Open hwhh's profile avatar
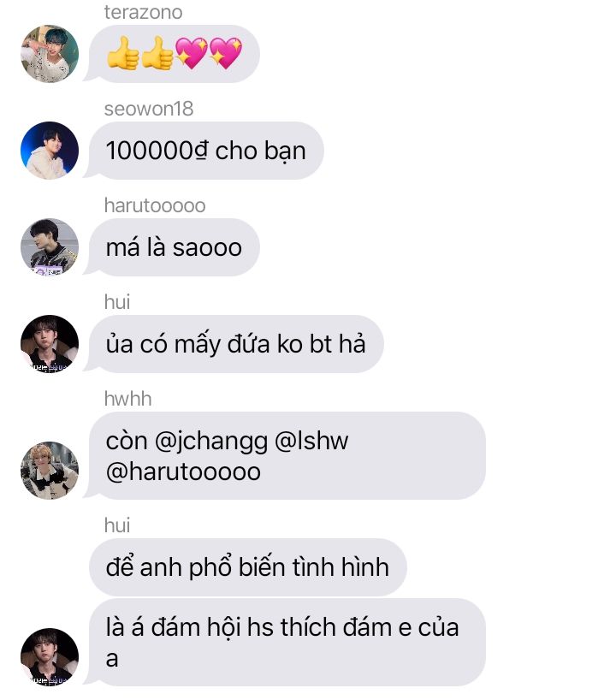Screen dimensions: 616x700 (50, 470)
